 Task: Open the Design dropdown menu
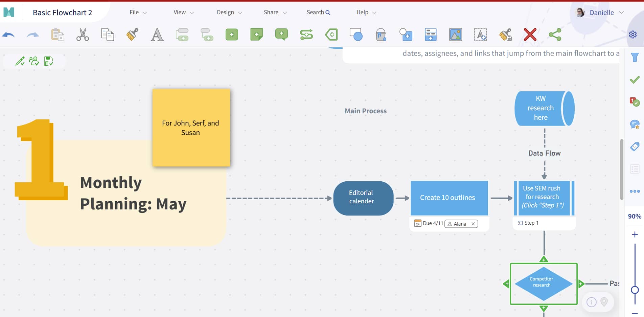[x=229, y=13]
